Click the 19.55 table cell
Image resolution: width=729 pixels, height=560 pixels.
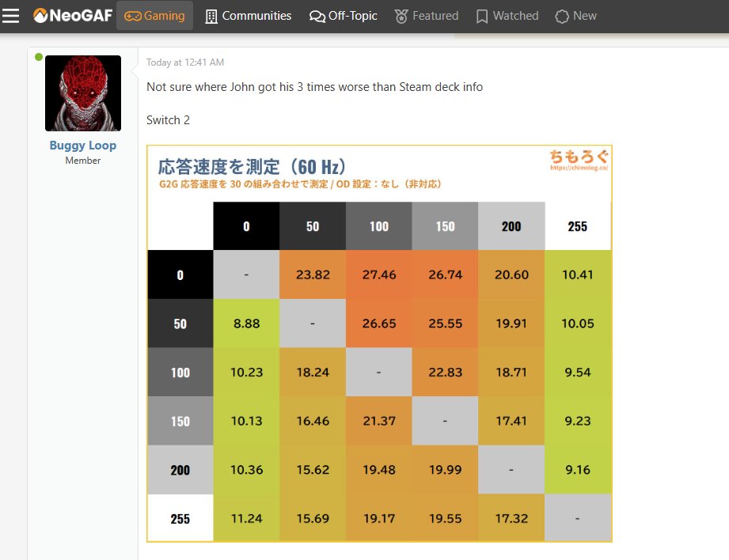tap(446, 518)
